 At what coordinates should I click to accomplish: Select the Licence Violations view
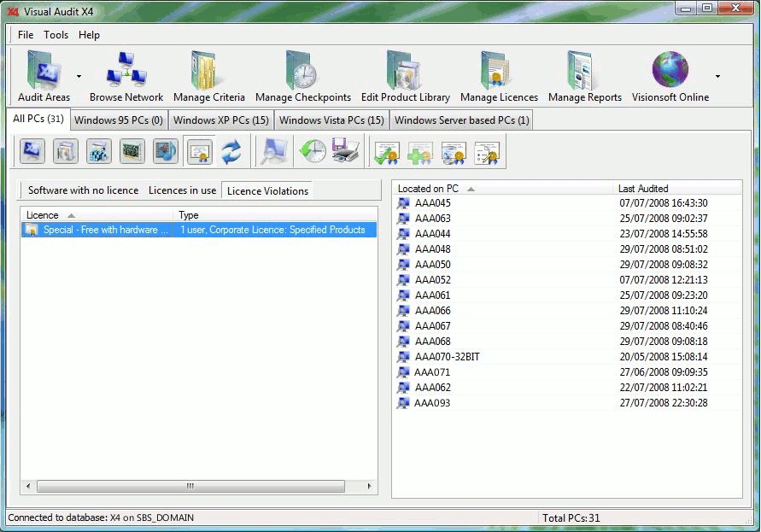tap(267, 190)
